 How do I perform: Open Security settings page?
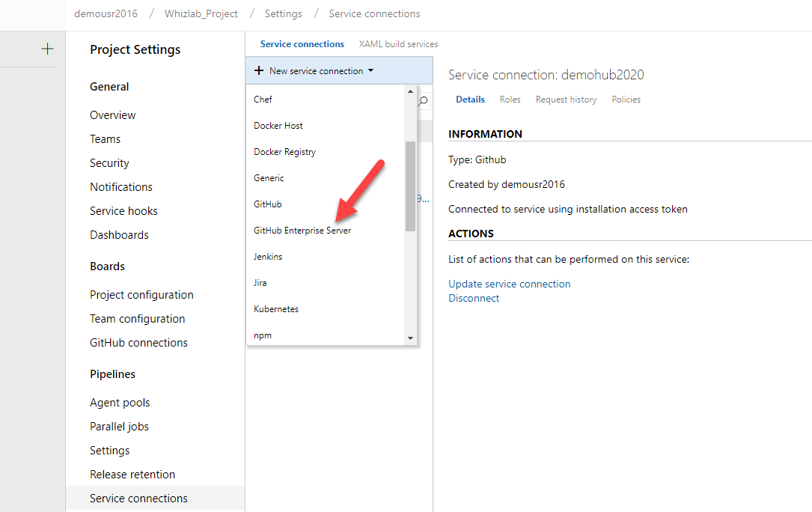click(x=109, y=162)
